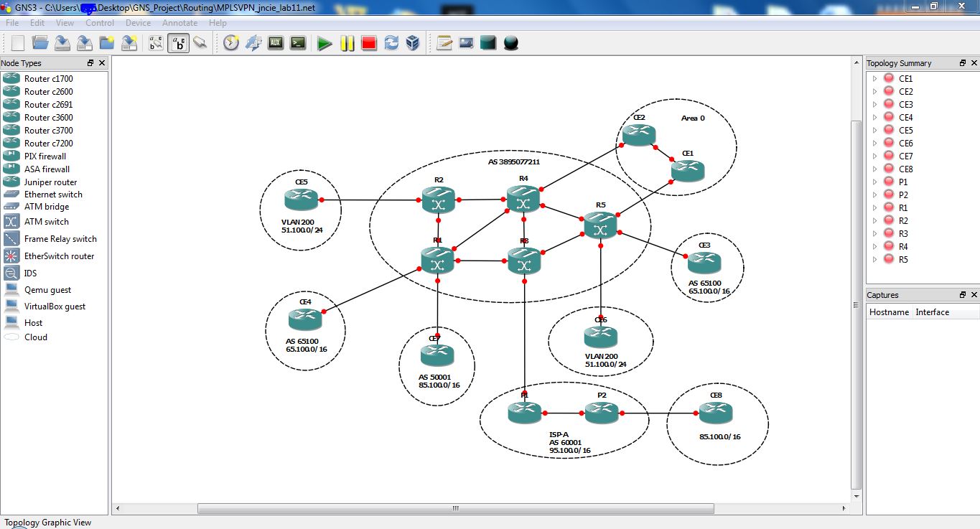
Task: Expand R5 in Topology Summary
Action: (874, 259)
